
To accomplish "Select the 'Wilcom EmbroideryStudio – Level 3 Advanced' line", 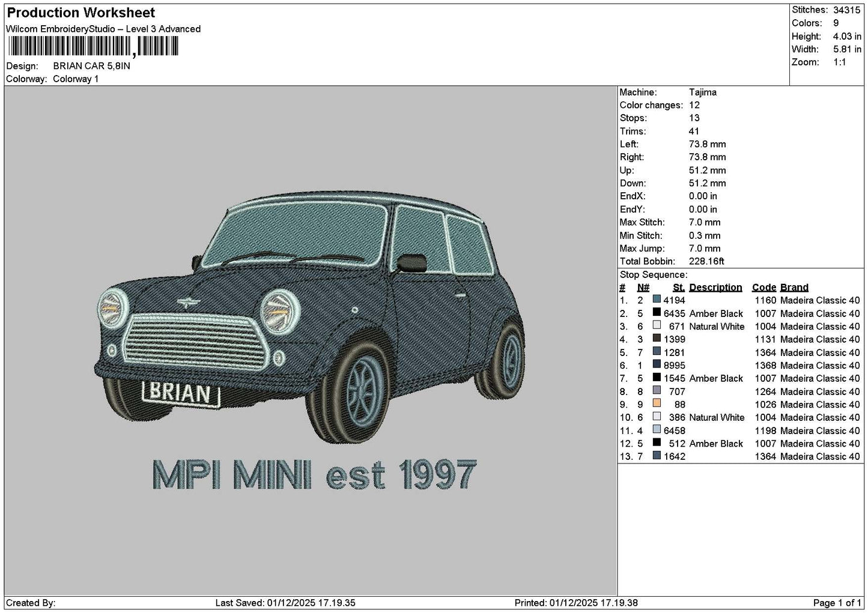I will click(x=103, y=29).
